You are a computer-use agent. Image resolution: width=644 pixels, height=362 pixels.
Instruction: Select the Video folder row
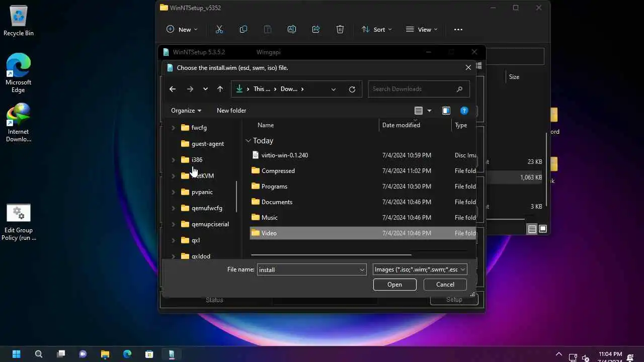click(x=362, y=233)
